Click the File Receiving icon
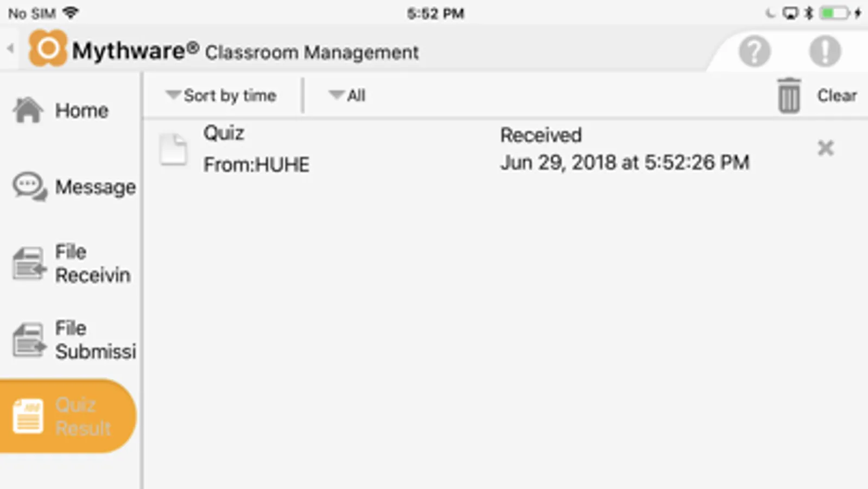The height and width of the screenshot is (489, 868). 29,264
